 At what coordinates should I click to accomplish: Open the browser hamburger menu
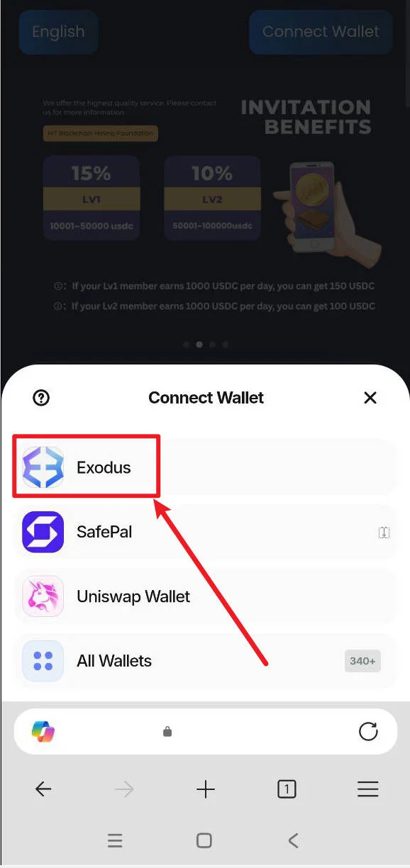coord(367,789)
